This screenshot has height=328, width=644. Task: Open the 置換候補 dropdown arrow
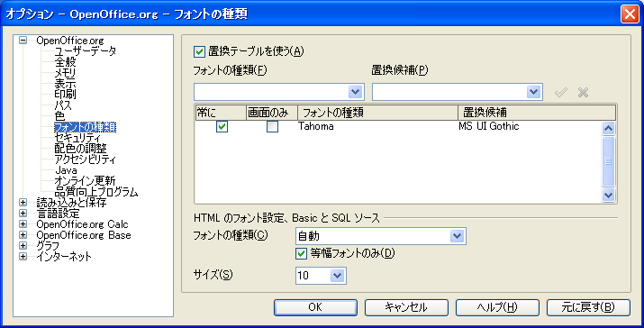533,92
